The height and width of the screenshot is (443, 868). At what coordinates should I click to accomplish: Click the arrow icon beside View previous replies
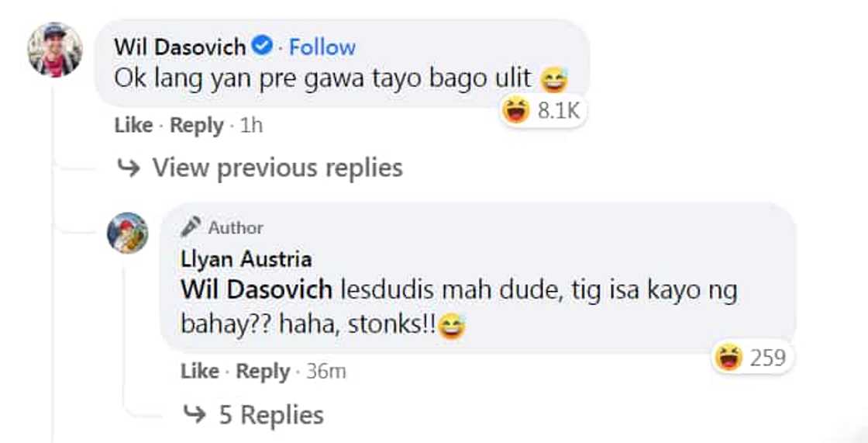click(127, 168)
